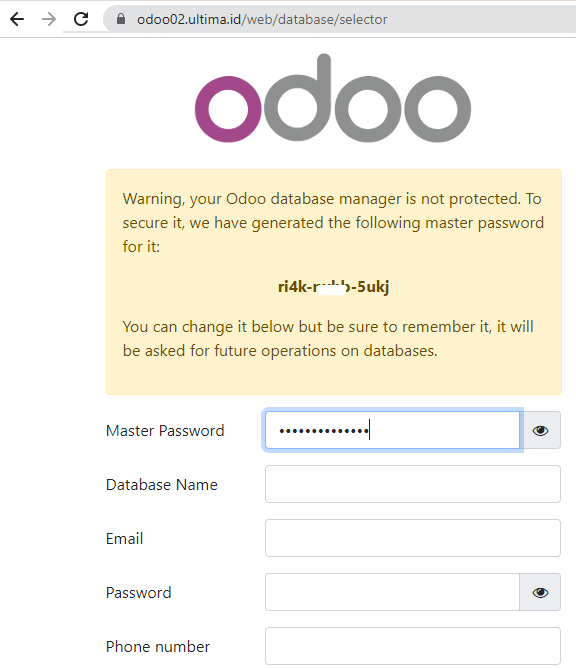Click the yellow warning message box
The width and height of the screenshot is (576, 668).
pyautogui.click(x=334, y=282)
